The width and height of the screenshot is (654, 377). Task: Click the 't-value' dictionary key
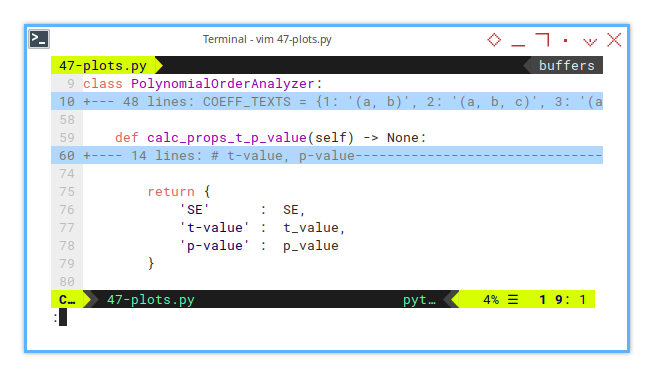click(214, 227)
